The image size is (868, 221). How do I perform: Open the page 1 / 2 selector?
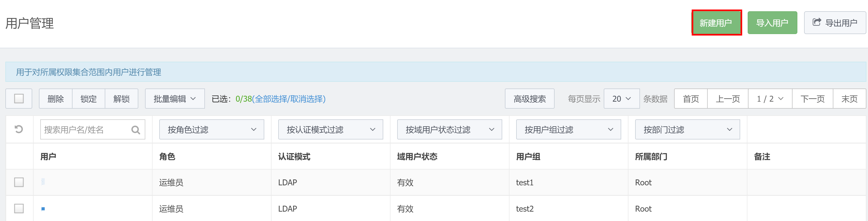click(x=770, y=98)
